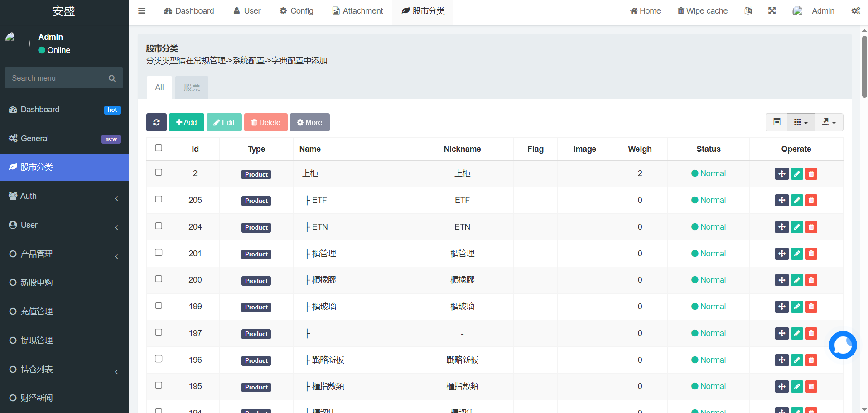Check the checkbox for row Id 205
Screen dimensions: 868x413
point(159,199)
